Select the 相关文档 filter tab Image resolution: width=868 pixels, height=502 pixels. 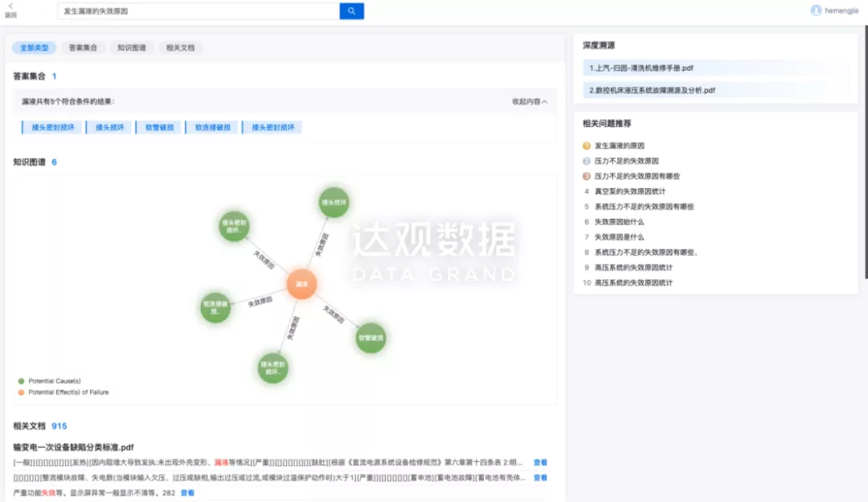pyautogui.click(x=180, y=48)
